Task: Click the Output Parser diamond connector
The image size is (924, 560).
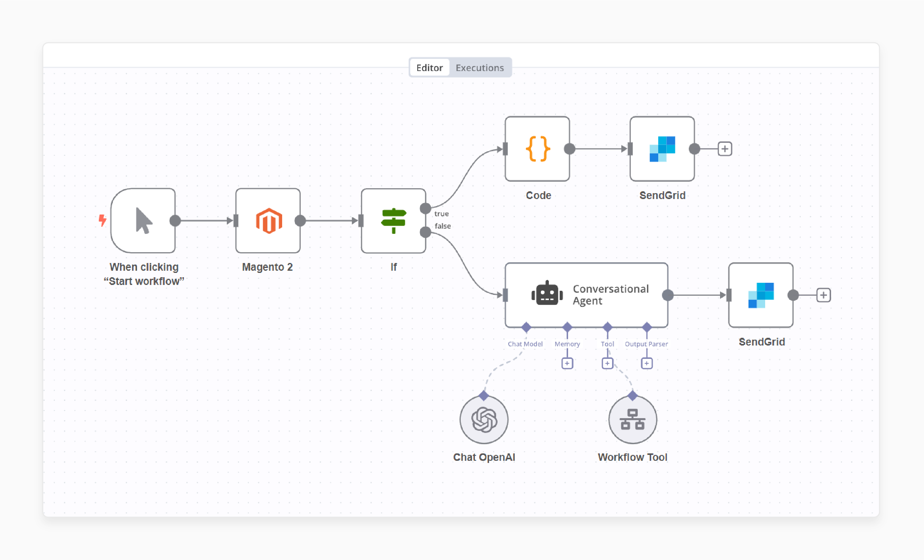Action: point(647,327)
